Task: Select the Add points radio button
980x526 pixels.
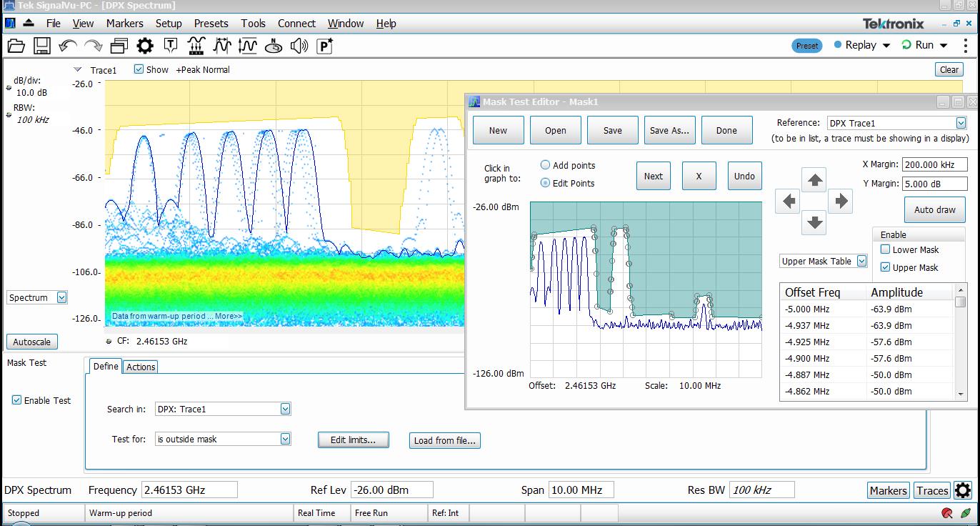Action: coord(546,165)
